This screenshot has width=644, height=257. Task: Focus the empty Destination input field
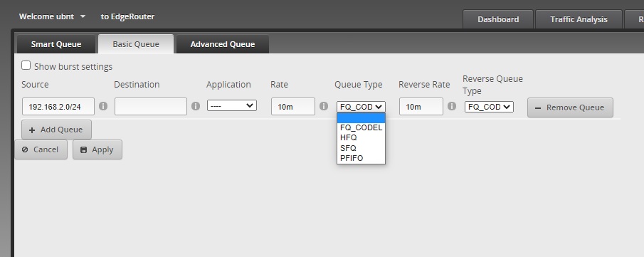pyautogui.click(x=151, y=107)
